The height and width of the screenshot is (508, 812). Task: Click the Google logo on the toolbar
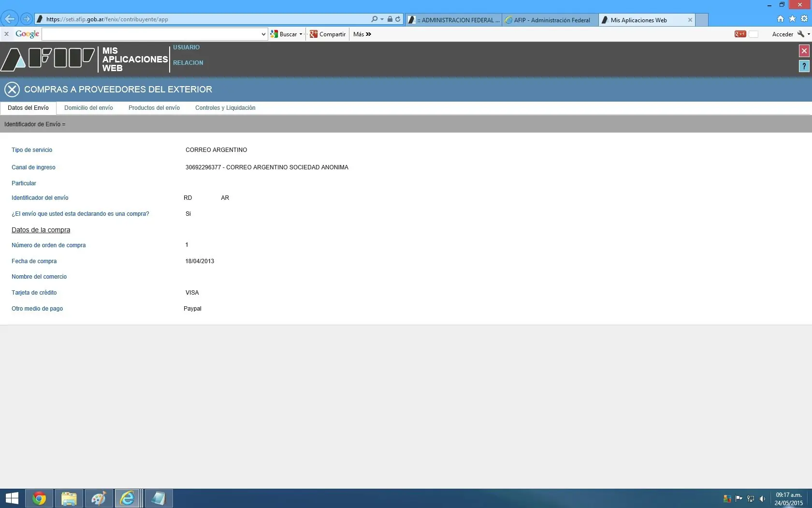point(27,34)
